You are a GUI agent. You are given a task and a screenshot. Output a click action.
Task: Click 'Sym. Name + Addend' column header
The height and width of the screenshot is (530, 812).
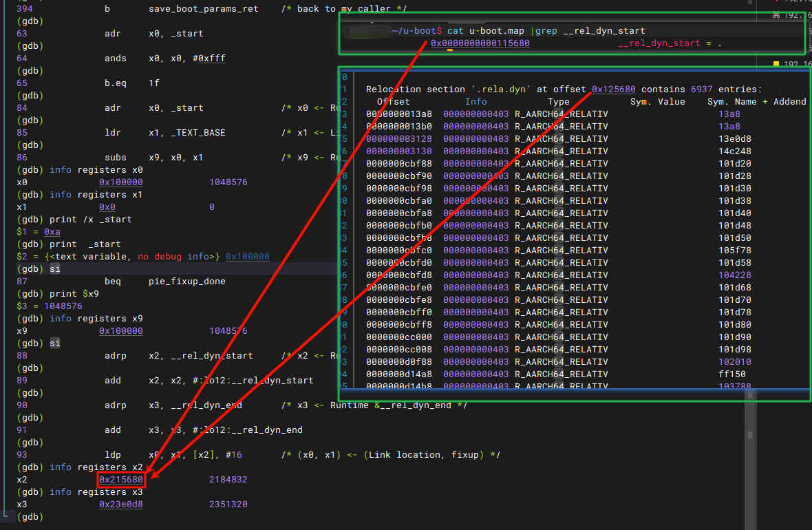pyautogui.click(x=756, y=102)
